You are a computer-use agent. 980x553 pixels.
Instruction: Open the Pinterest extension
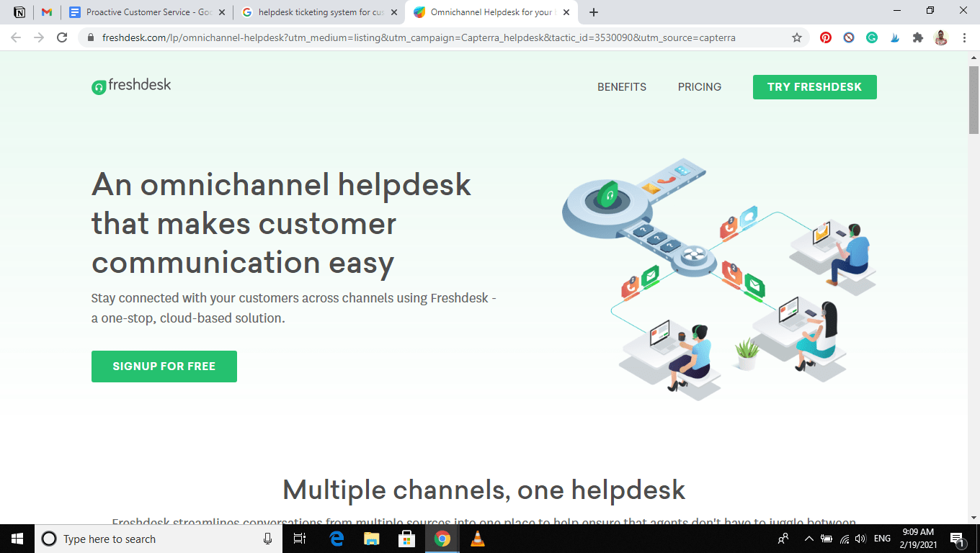coord(826,37)
